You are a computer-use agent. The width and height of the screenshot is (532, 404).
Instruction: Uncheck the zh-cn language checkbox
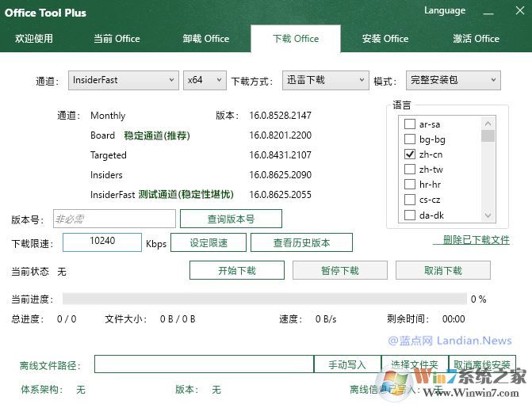pos(410,154)
